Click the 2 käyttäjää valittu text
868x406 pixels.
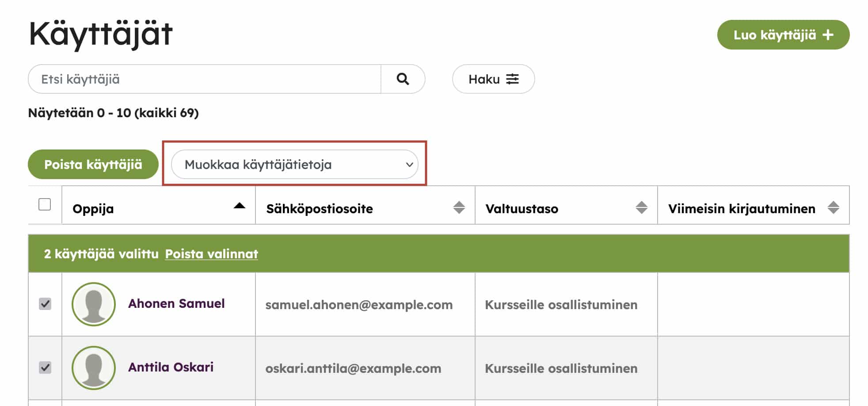[101, 254]
